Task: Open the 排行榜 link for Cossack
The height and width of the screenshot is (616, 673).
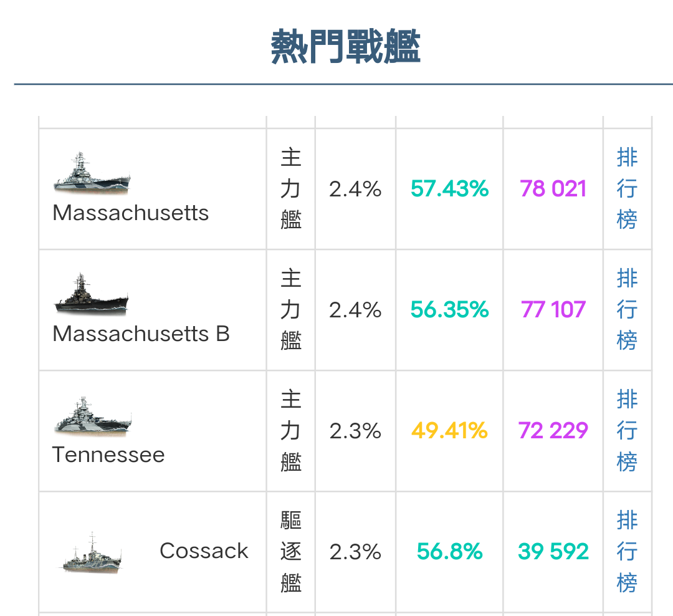Action: click(x=627, y=551)
